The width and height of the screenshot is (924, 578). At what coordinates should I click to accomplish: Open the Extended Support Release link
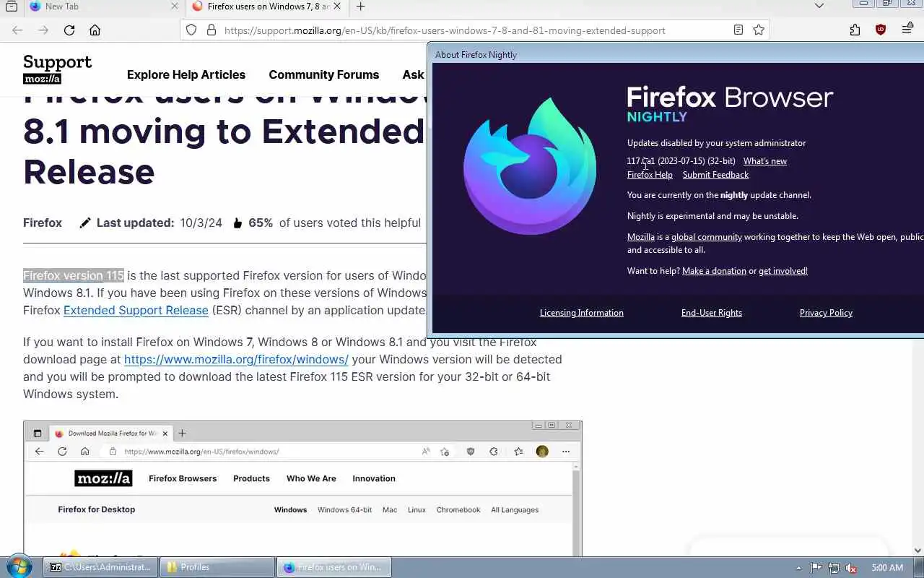[136, 310]
